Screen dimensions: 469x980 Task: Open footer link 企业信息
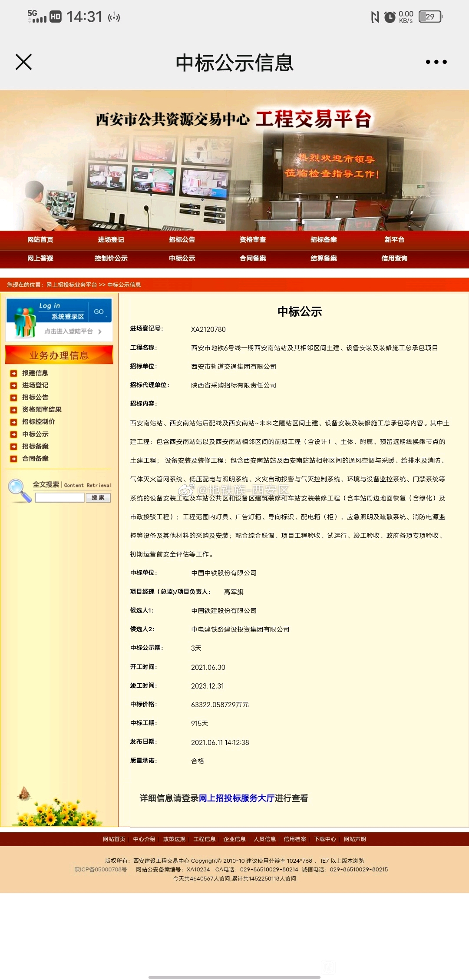pos(234,839)
